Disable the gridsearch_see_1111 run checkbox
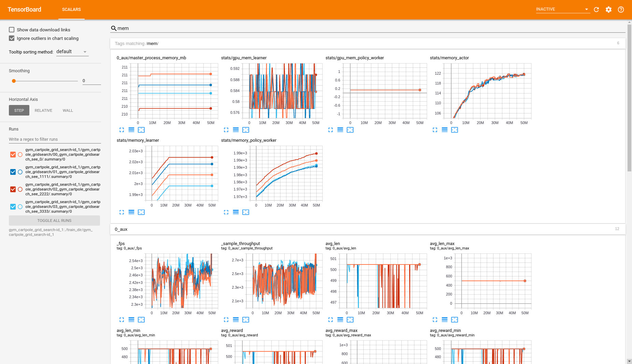The height and width of the screenshot is (364, 632). (x=13, y=172)
